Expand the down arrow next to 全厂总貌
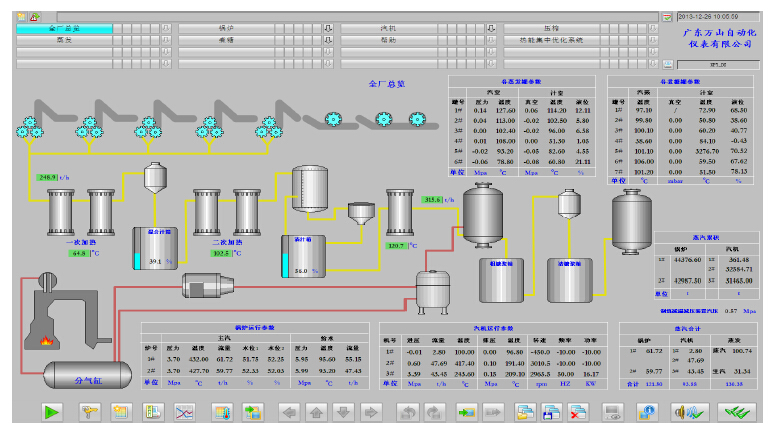Viewport: 771px width, 435px height. (166, 28)
